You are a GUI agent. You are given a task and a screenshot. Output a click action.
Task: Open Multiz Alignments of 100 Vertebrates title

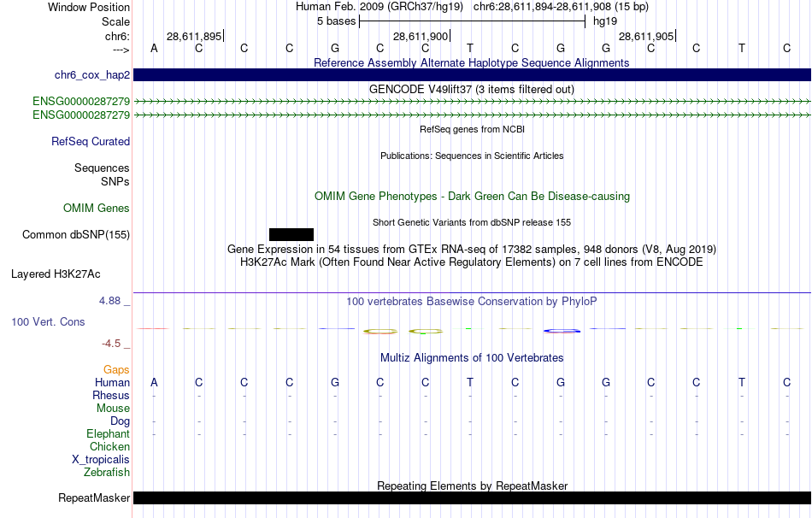click(472, 357)
